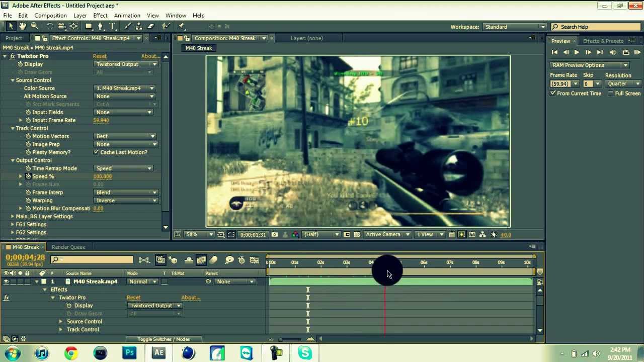Click About link in Effect Controls
This screenshot has height=362, width=644.
click(150, 56)
